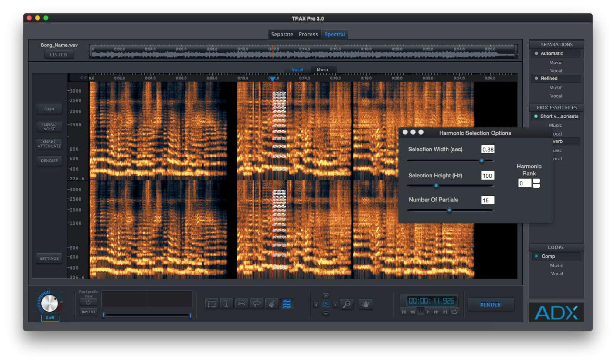Collapse the left panel with << arrows

pyautogui.click(x=83, y=78)
